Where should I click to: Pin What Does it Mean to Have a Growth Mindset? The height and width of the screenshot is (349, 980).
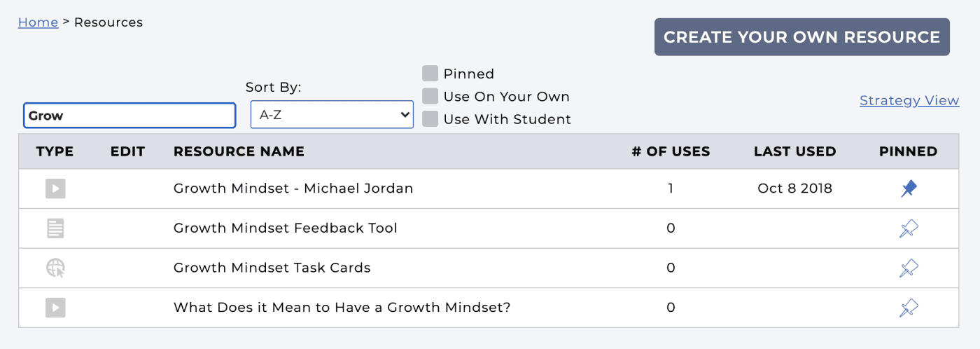[x=909, y=308]
